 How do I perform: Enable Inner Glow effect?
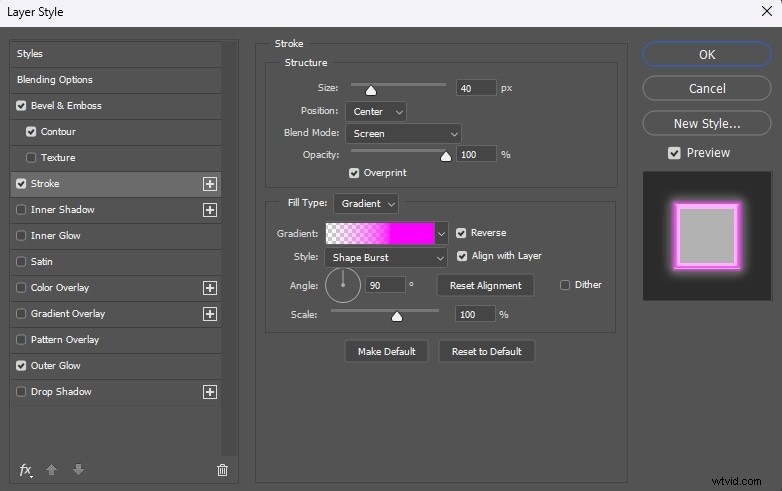click(21, 235)
